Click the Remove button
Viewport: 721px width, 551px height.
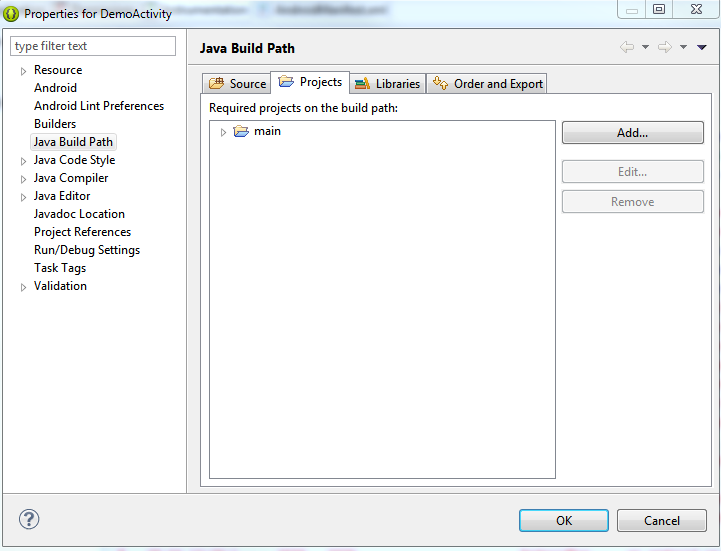coord(633,202)
